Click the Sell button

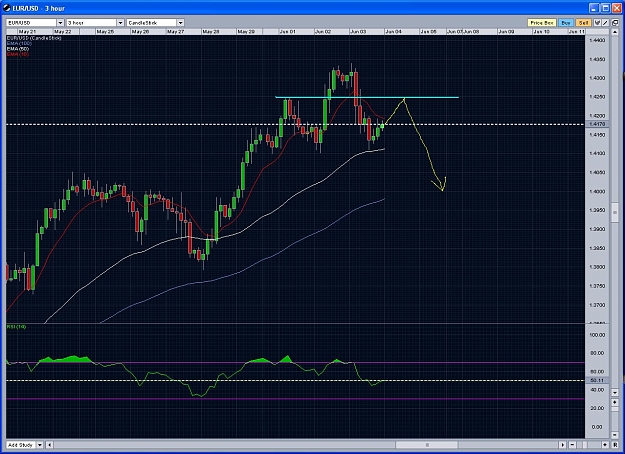[x=584, y=23]
